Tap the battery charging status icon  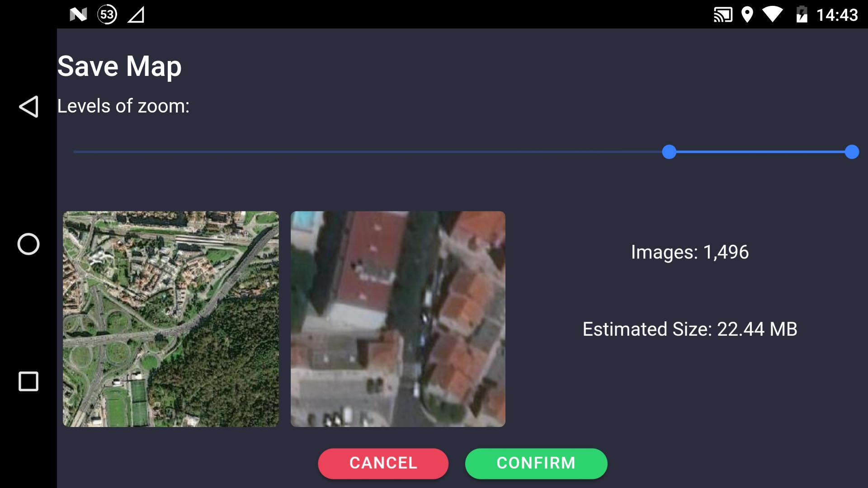click(802, 14)
